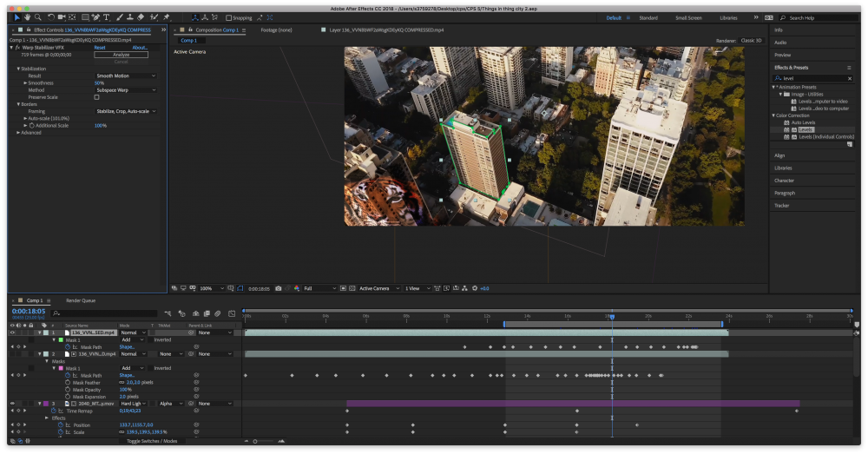Click the Mask Feather stopwatch icon
The height and width of the screenshot is (454, 868).
[67, 382]
